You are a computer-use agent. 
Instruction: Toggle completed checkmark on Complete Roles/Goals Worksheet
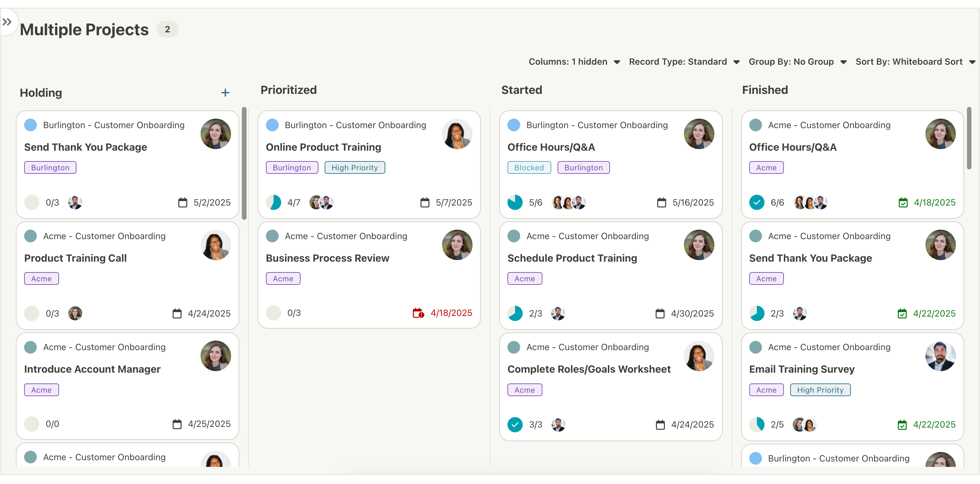point(515,424)
